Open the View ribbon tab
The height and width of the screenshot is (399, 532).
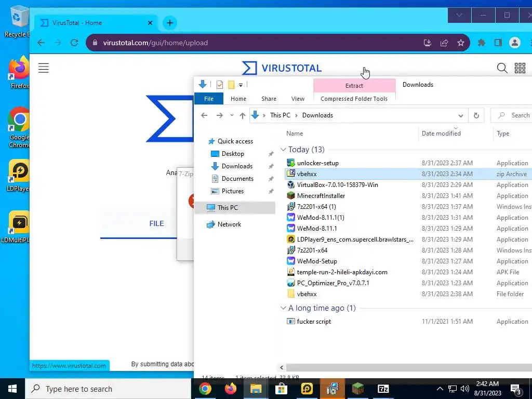[298, 99]
